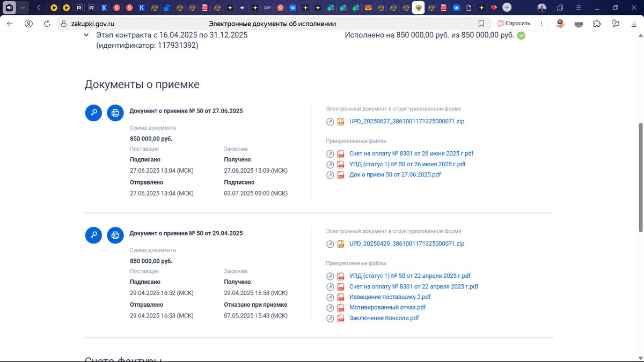This screenshot has width=644, height=362.
Task: Open the bookmarks and tabs panel icon
Action: tap(560, 8)
